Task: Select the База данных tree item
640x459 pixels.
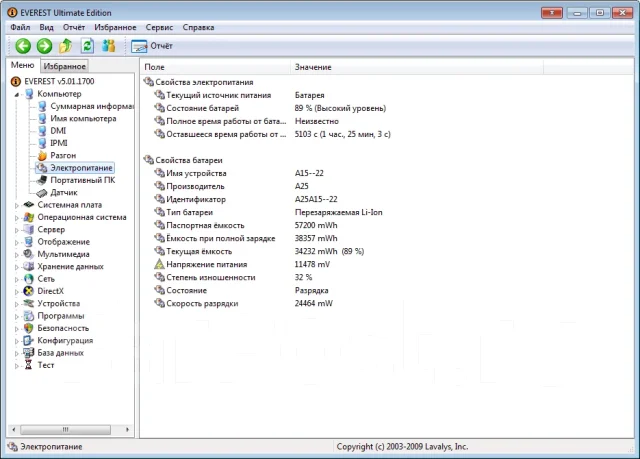Action: click(x=60, y=353)
